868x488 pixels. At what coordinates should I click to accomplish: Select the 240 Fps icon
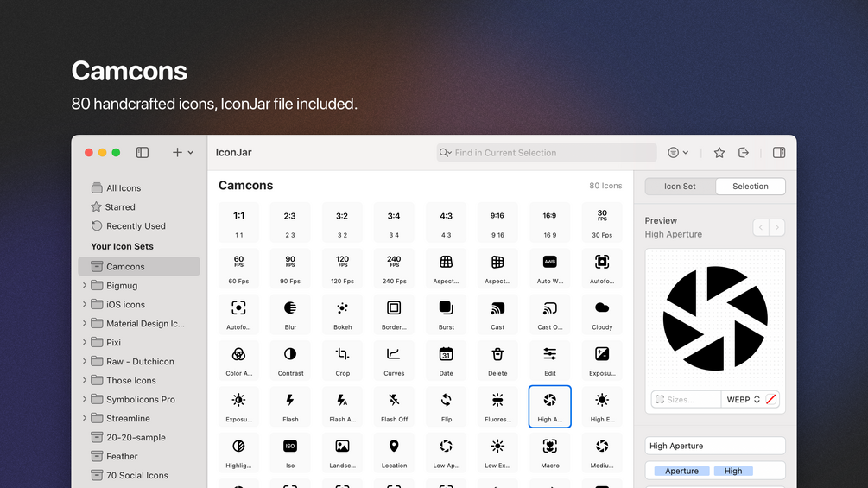(x=394, y=269)
